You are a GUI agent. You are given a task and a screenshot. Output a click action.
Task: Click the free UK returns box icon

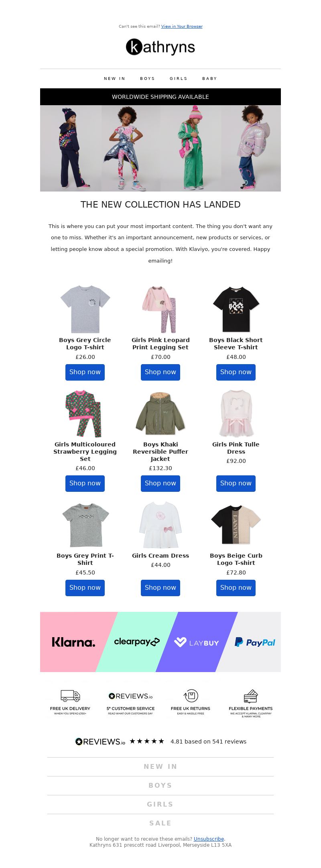[x=191, y=696]
